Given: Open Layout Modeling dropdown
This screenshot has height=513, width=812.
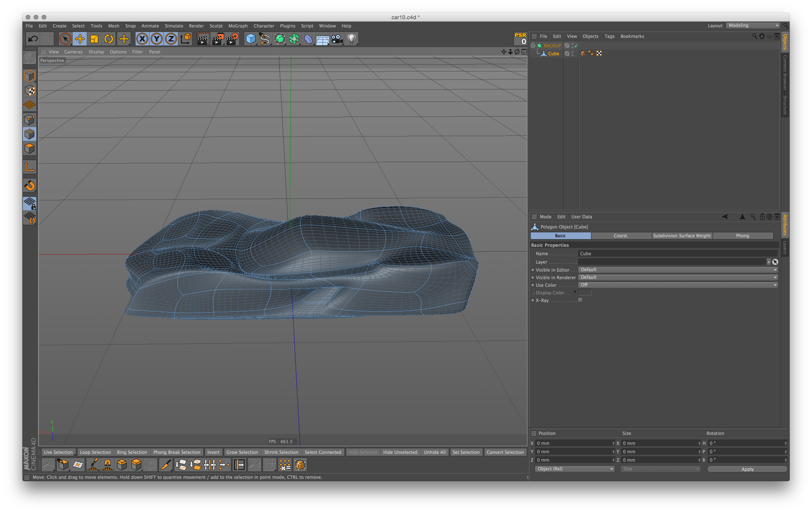Looking at the screenshot, I should coord(753,26).
